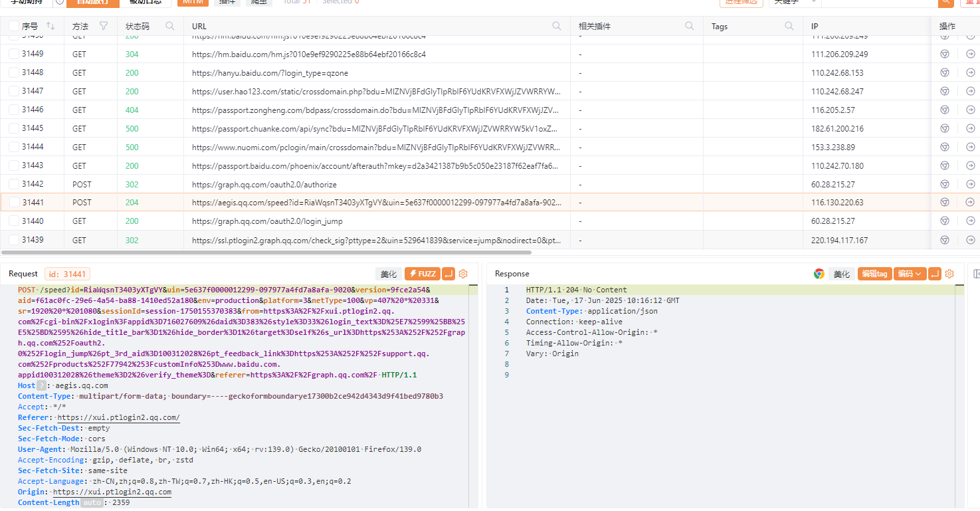Switch to the MITM tab

coord(192,2)
